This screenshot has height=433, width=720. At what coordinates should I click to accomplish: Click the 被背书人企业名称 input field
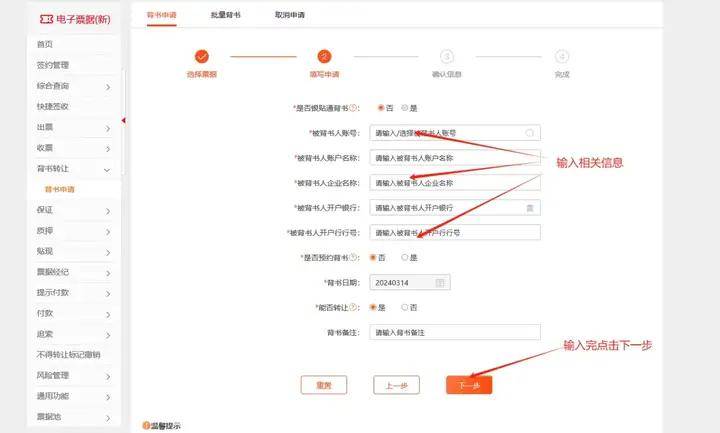[454, 183]
